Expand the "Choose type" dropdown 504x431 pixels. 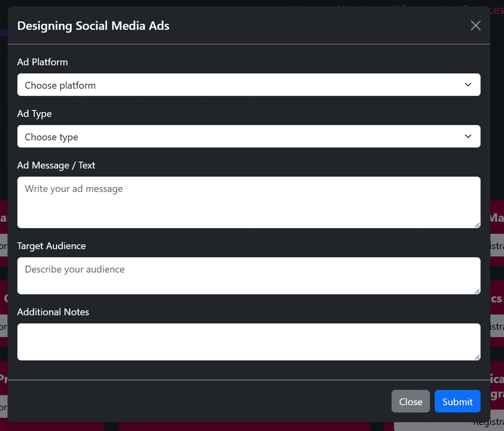pos(249,136)
